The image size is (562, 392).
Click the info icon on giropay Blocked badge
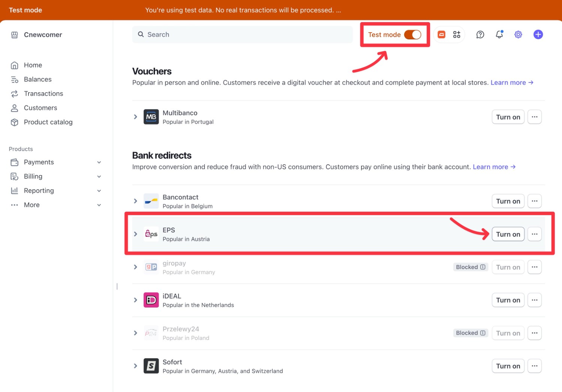coord(483,267)
